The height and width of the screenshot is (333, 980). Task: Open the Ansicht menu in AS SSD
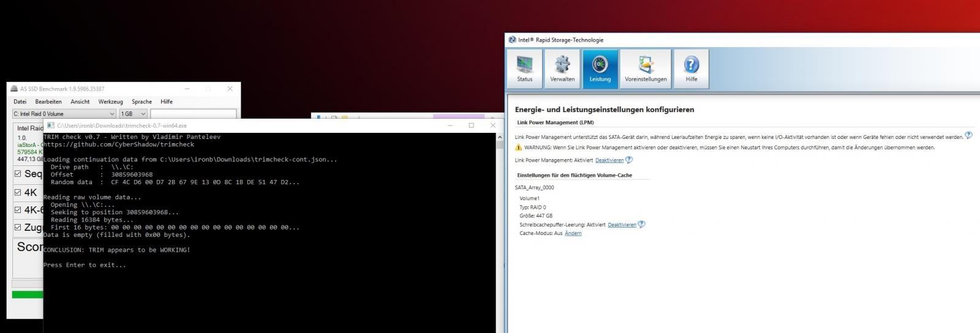pos(80,102)
